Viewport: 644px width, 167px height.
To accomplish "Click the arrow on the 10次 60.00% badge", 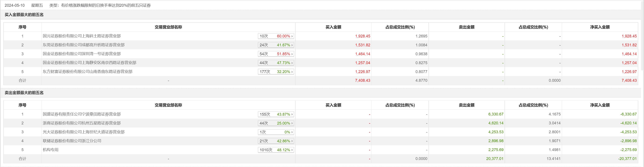I will 292,36.
